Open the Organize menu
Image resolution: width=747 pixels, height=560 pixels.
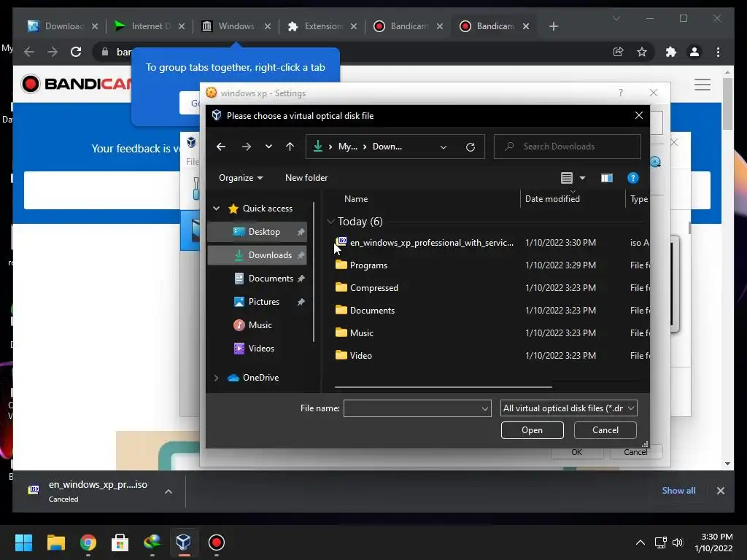coord(241,178)
